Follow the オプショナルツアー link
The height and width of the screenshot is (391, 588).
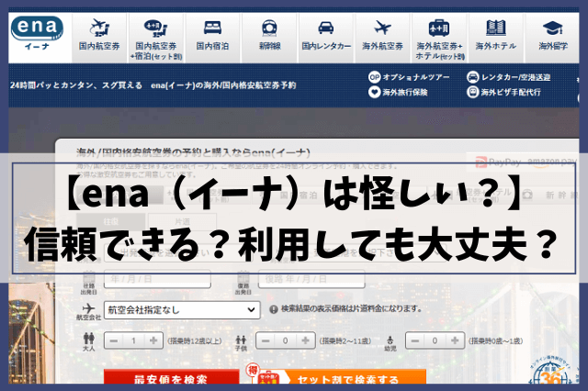pyautogui.click(x=416, y=77)
